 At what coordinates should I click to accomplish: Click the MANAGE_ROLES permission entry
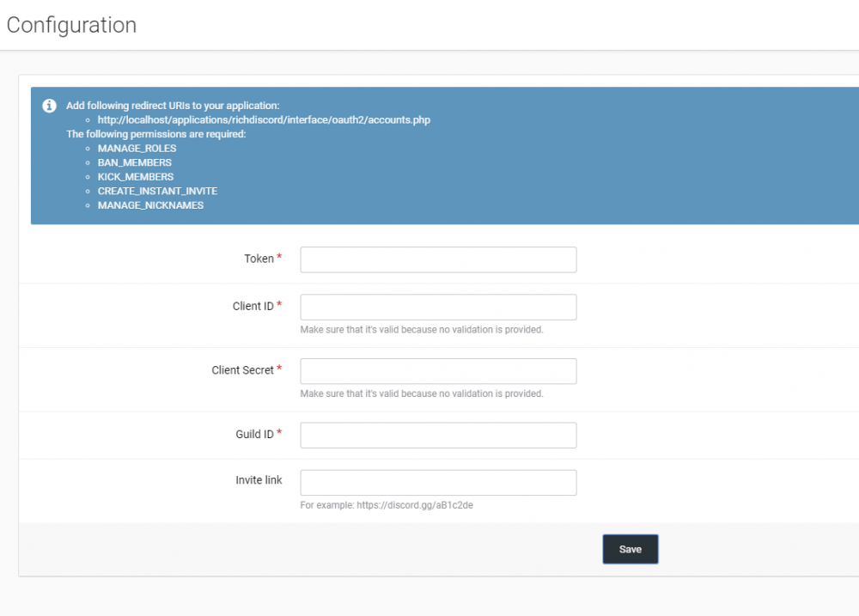(137, 149)
